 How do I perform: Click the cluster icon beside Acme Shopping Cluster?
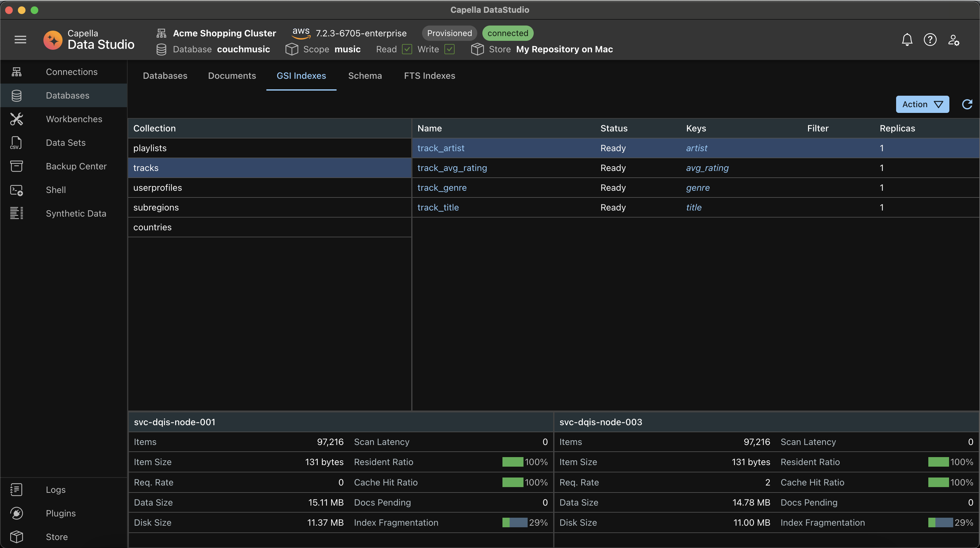click(x=161, y=33)
